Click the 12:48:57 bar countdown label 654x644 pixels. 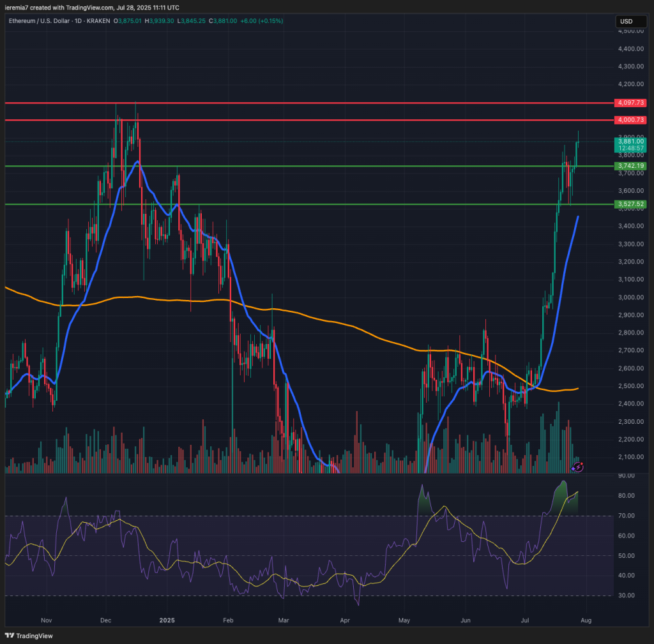point(630,148)
